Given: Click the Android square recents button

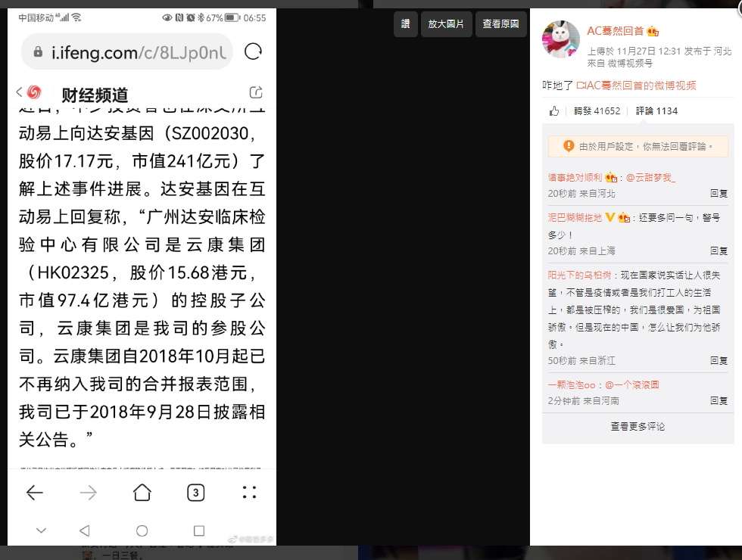Looking at the screenshot, I should click(x=199, y=530).
